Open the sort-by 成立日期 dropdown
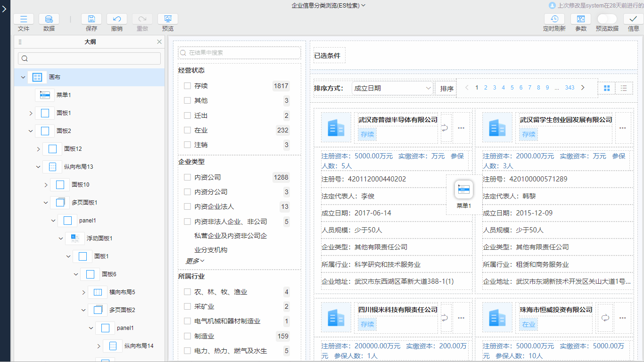Screen dimensions: 644x362 [392, 88]
